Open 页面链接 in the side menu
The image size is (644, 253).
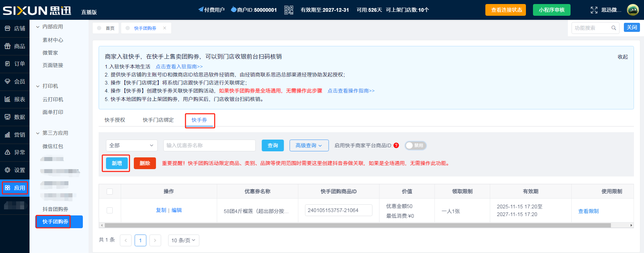coord(53,65)
